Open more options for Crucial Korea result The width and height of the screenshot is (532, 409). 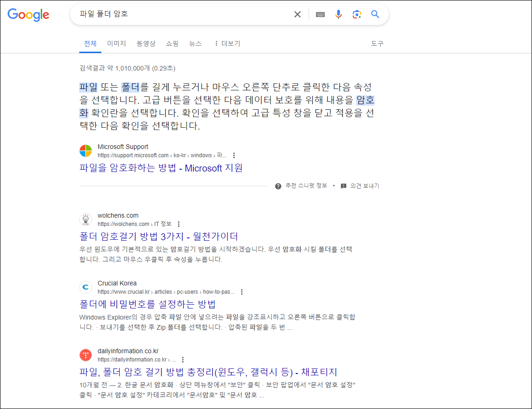coord(241,292)
